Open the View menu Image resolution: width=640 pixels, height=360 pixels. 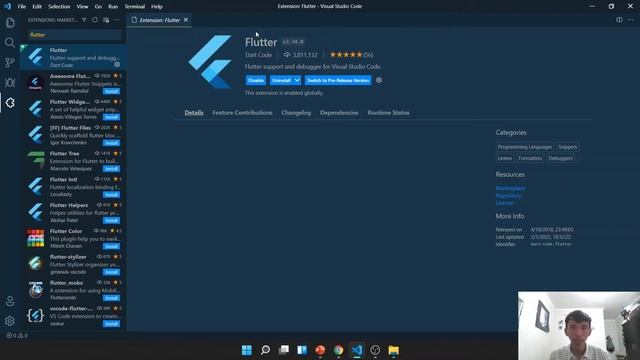(x=82, y=7)
